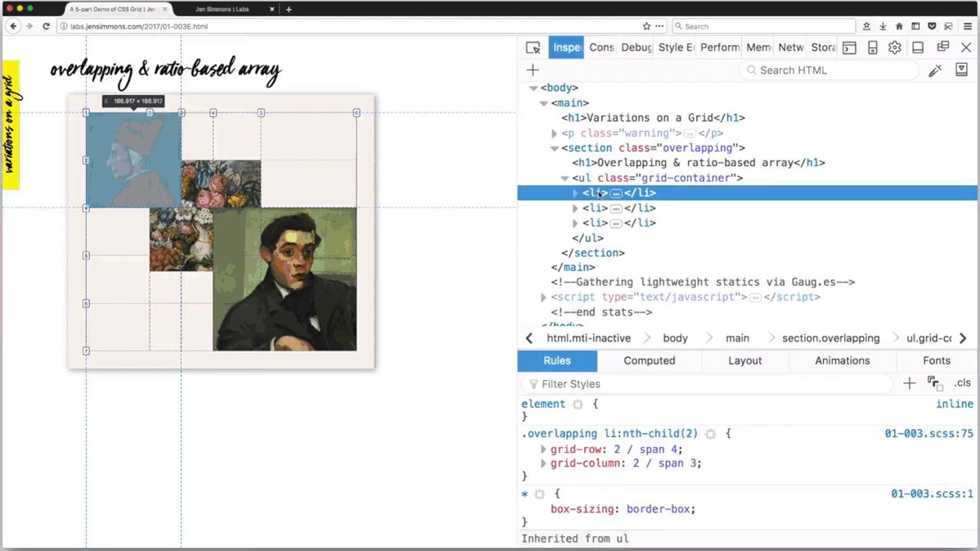Screen dimensions: 980x551
Task: Close the Jen Simmons Labs tab
Action: [x=272, y=9]
